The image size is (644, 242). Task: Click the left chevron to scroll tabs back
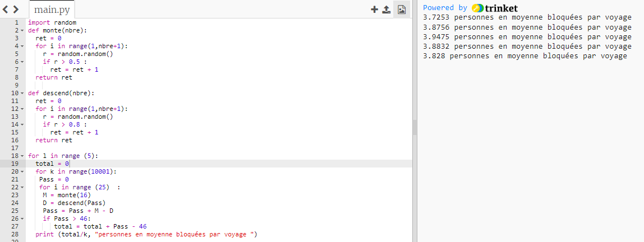[6, 10]
